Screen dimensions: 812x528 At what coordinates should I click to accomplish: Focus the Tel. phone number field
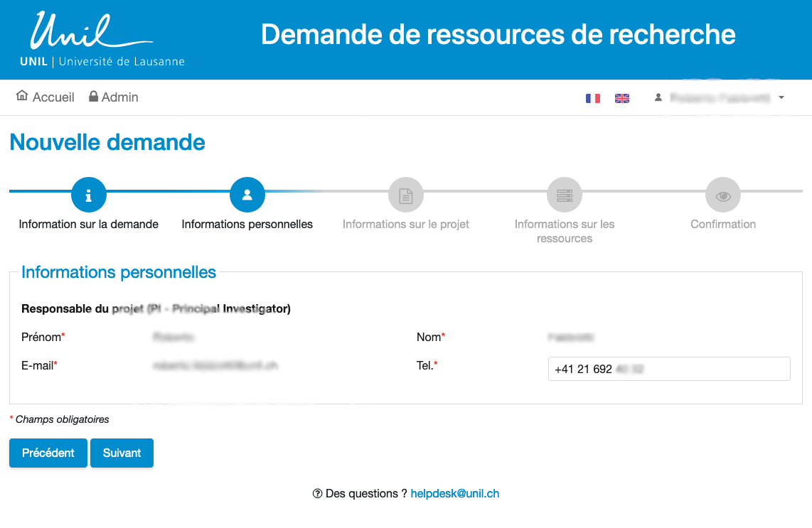[x=668, y=369]
